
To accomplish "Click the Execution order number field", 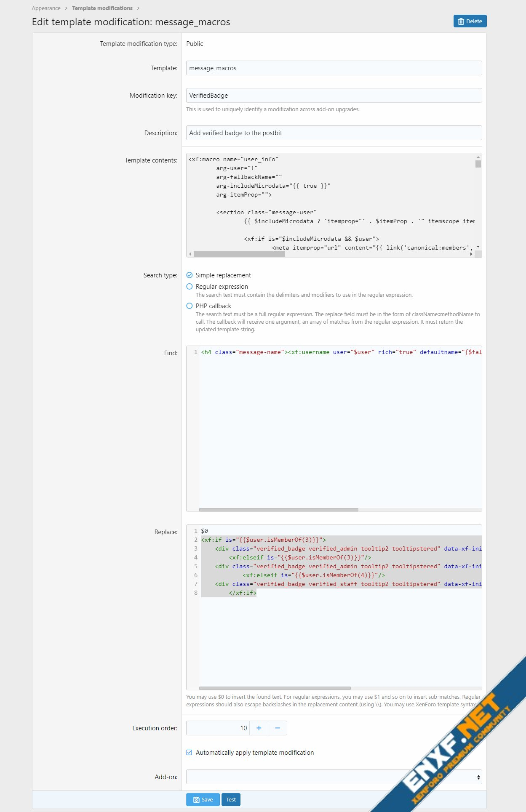I will pyautogui.click(x=218, y=728).
